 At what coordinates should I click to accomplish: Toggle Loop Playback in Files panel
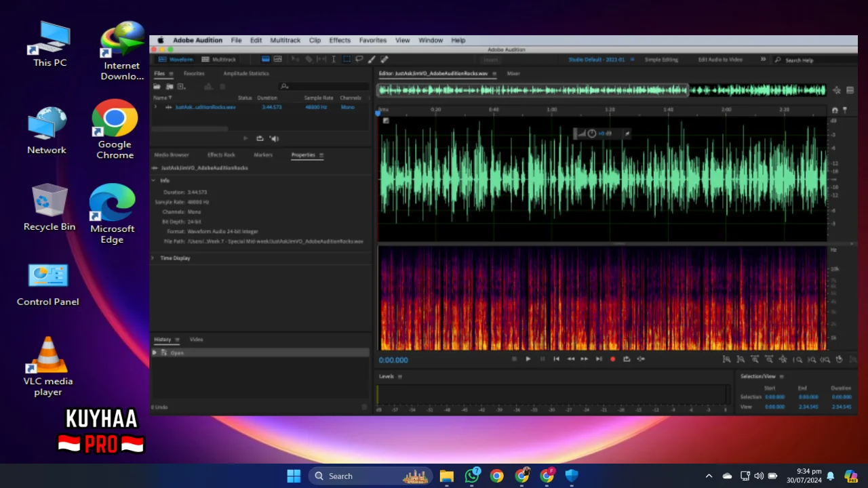coord(260,138)
